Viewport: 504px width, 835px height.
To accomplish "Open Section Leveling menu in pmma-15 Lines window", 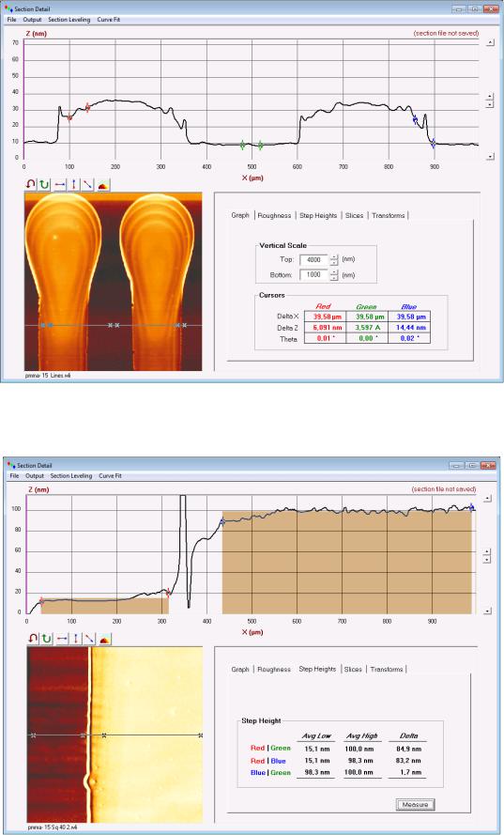I will [x=69, y=20].
